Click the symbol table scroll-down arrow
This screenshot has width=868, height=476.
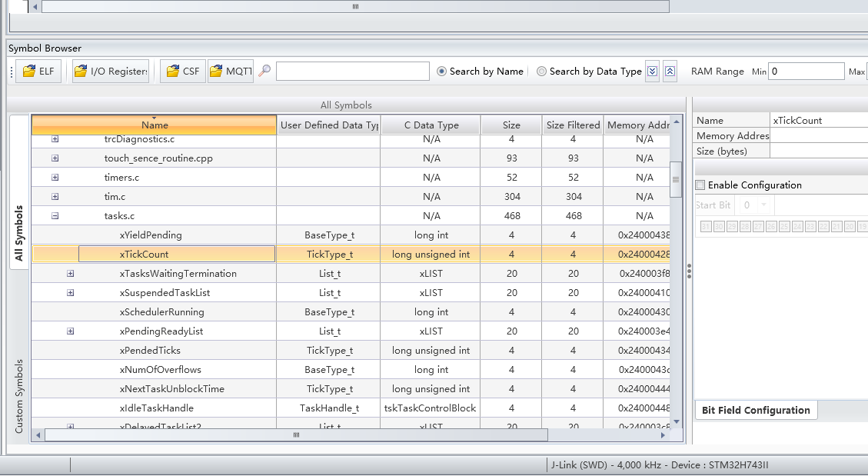pos(676,422)
